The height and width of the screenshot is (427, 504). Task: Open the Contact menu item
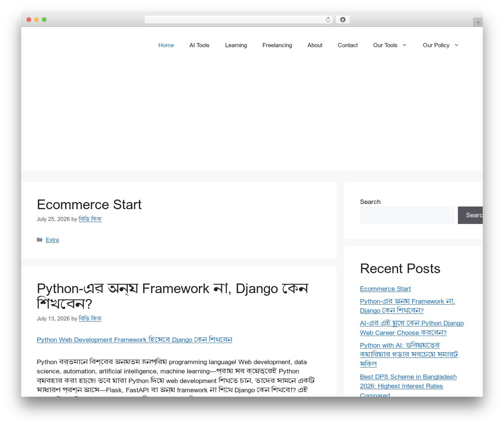[348, 45]
